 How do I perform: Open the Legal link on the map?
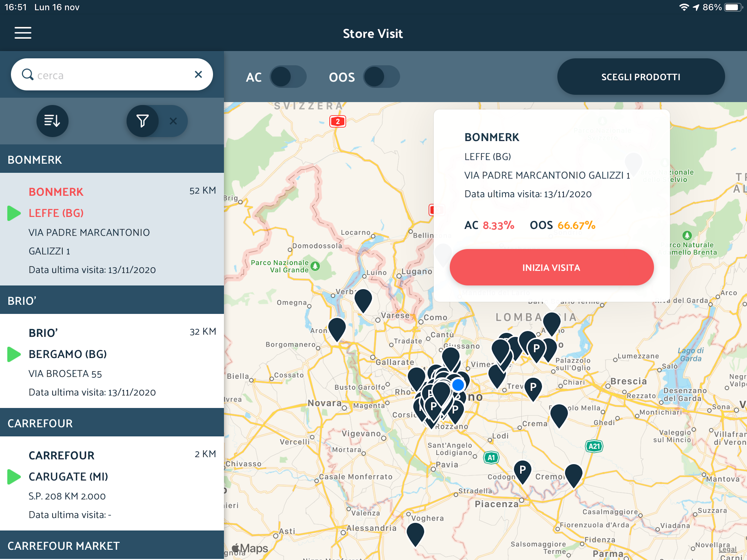728,550
